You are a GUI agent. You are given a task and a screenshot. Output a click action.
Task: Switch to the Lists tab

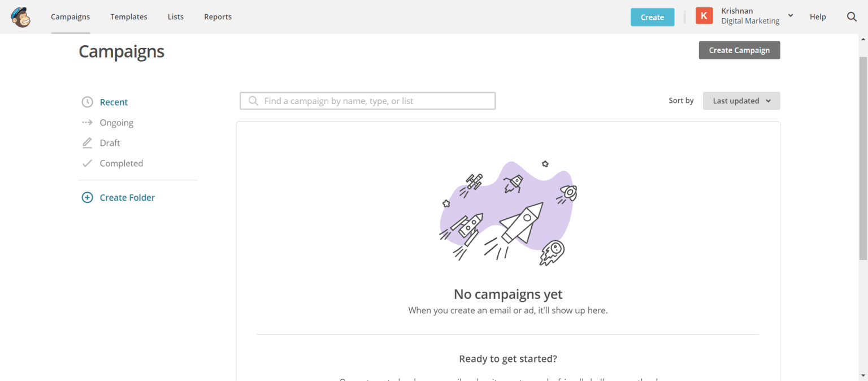pyautogui.click(x=176, y=17)
